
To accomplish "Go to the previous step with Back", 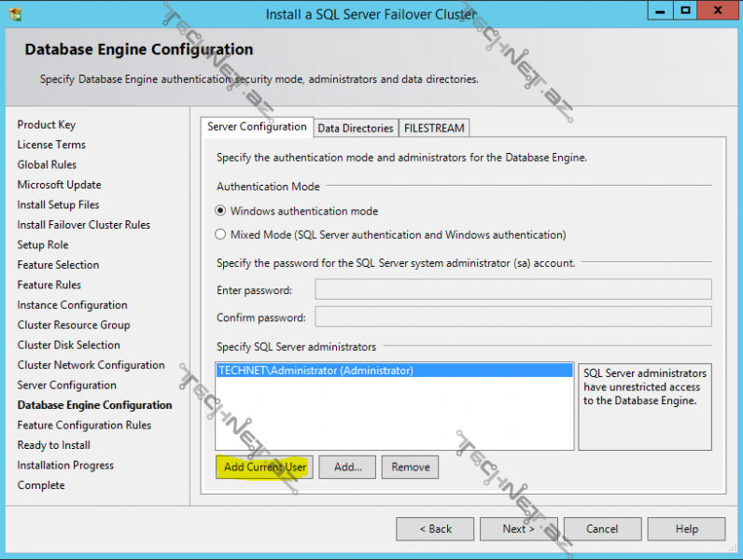I will coord(434,529).
